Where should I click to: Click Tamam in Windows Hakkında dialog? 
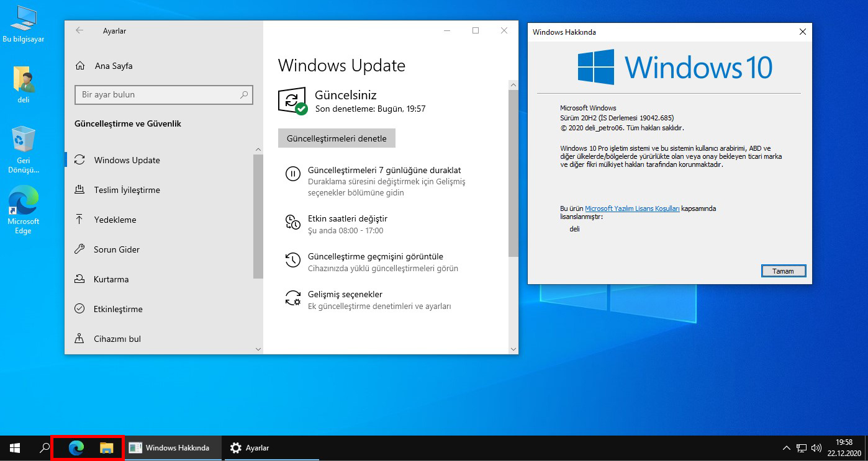point(783,271)
